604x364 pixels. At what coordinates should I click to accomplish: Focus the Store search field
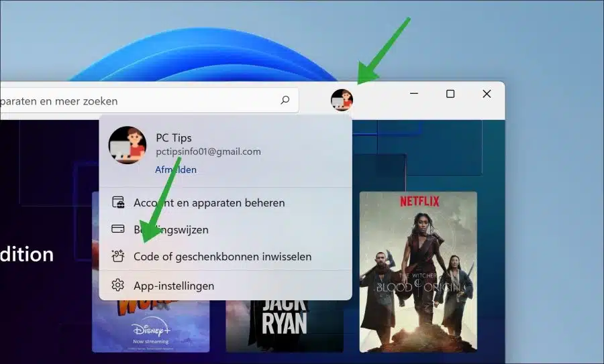tap(149, 101)
